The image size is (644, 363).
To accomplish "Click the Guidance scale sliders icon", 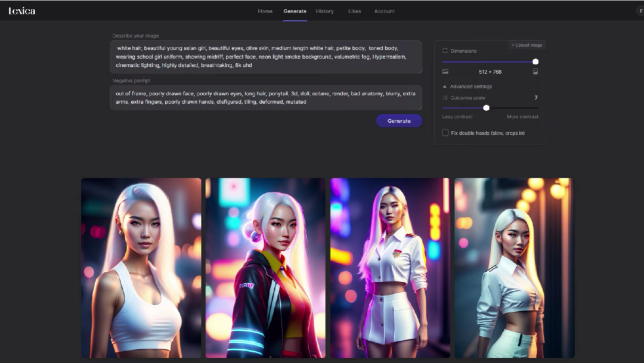I will click(445, 98).
